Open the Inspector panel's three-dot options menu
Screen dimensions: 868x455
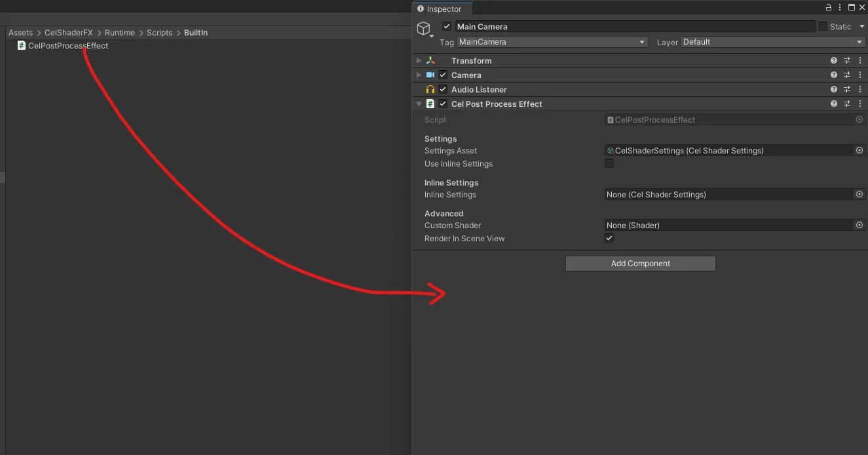coord(840,8)
